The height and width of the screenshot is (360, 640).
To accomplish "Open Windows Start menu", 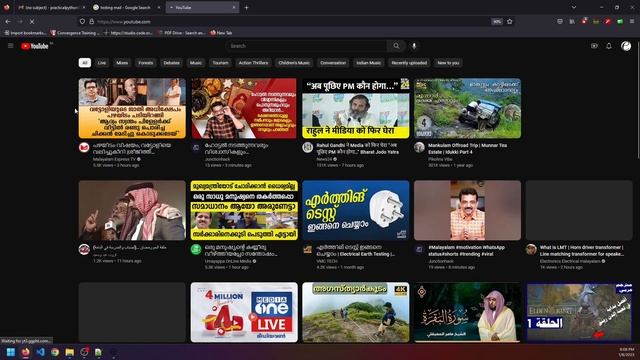I will pos(11,352).
